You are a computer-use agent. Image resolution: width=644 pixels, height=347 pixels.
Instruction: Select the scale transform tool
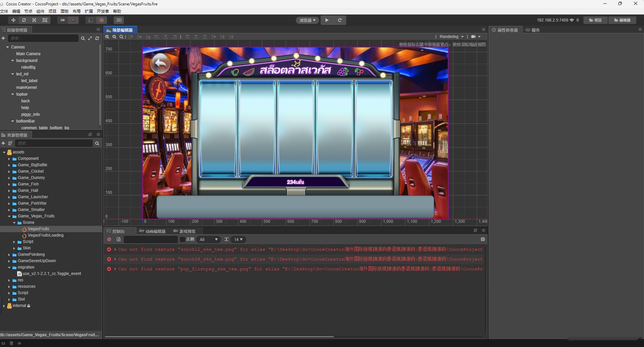(34, 20)
